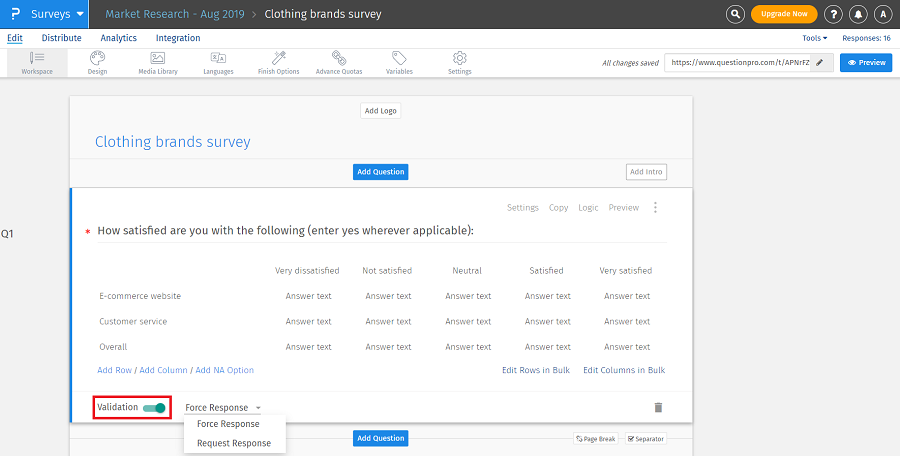This screenshot has width=900, height=456.
Task: Expand the Force Response dropdown
Action: tap(223, 408)
